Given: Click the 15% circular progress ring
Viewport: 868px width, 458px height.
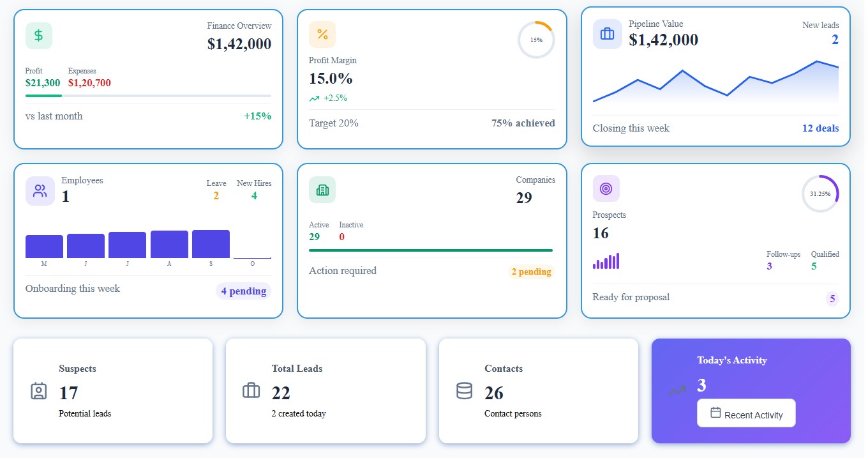Looking at the screenshot, I should pos(536,40).
